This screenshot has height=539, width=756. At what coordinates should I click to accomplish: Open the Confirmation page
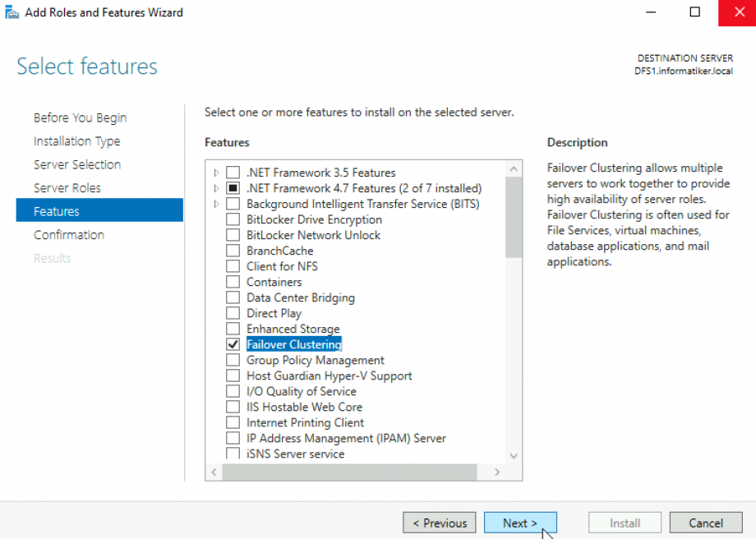[69, 234]
